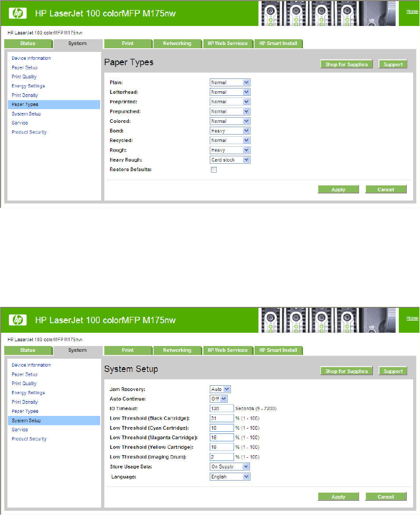Open Print Density in Paper Types page sidebar
Viewport: 420px width, 515px height.
[x=25, y=95]
